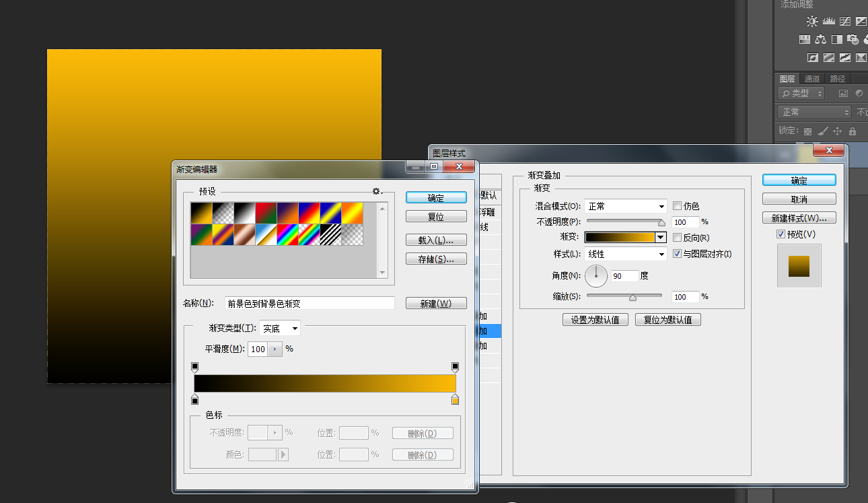Image resolution: width=868 pixels, height=503 pixels.
Task: Switch to the Paths (路径) tab
Action: point(838,79)
